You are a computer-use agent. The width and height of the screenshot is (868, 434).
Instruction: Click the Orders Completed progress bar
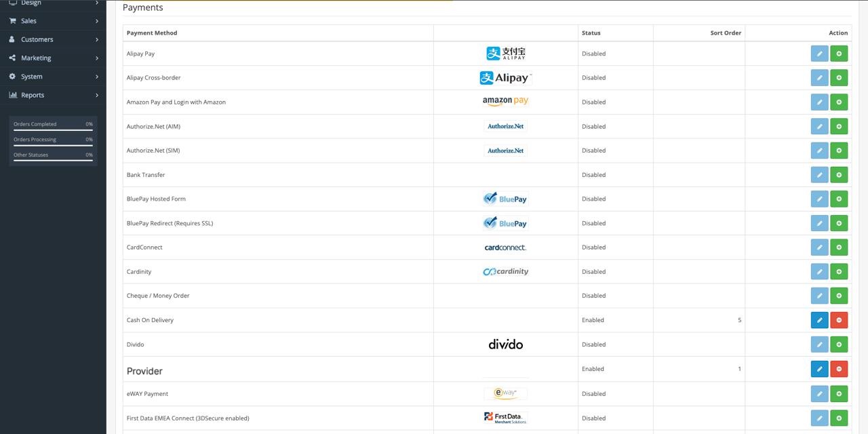click(x=53, y=130)
